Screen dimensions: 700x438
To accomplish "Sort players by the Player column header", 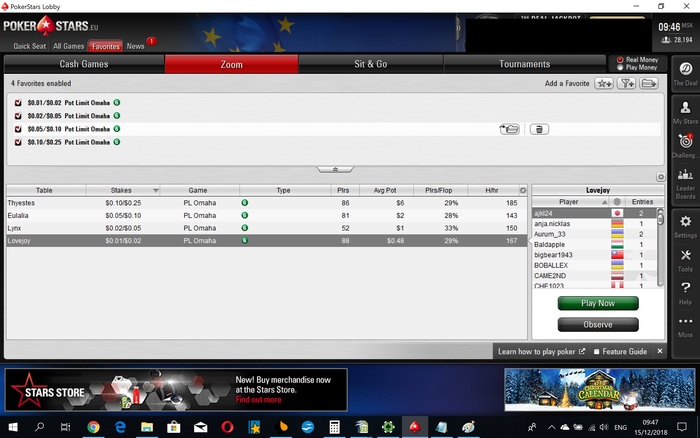I will coord(571,202).
